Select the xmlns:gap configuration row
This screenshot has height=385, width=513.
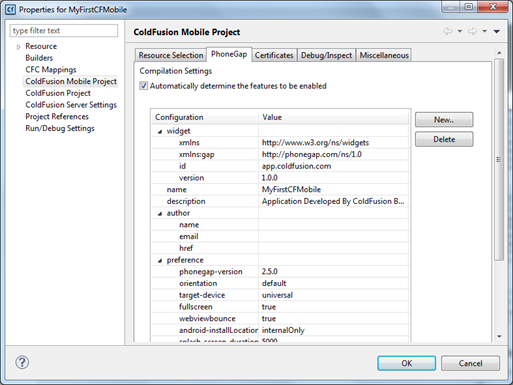[197, 154]
